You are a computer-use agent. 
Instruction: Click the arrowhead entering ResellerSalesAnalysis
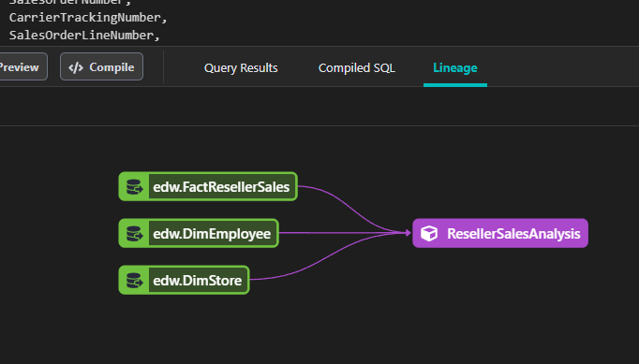pos(408,233)
